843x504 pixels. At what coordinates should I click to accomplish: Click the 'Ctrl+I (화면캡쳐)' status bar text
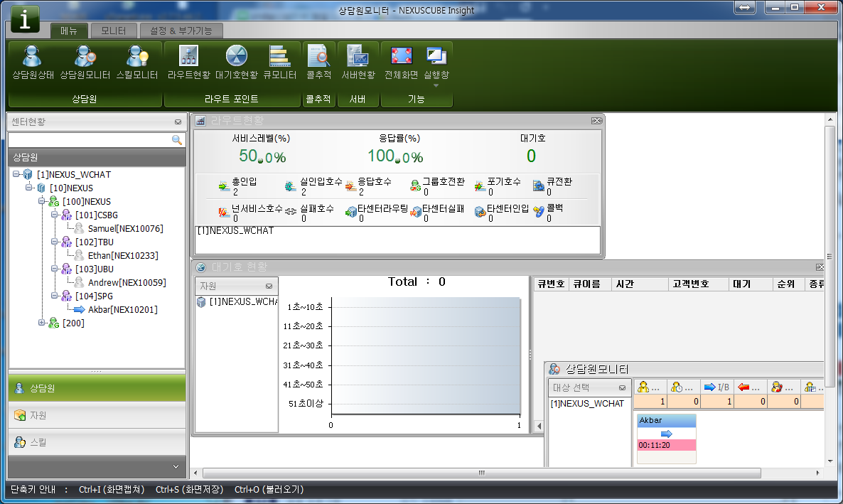click(112, 490)
